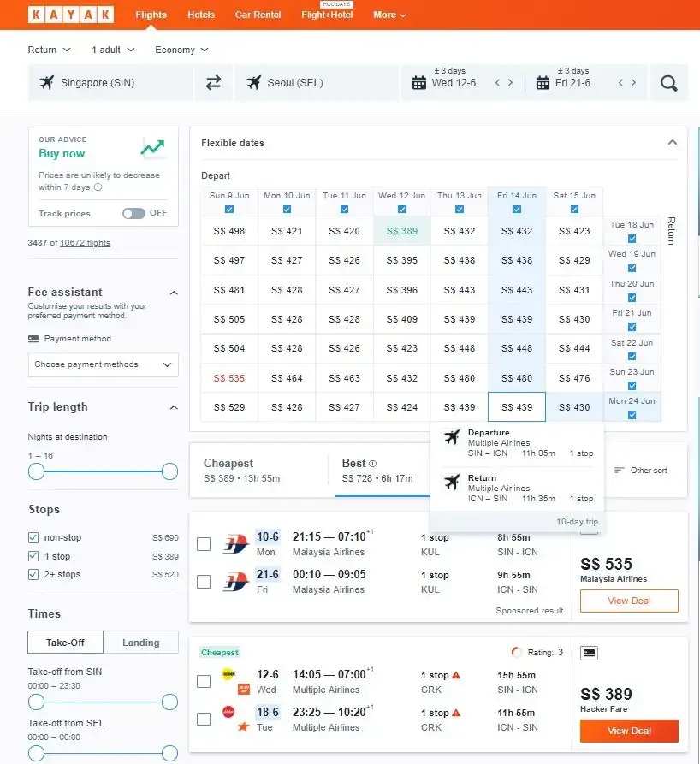Viewport: 700px width, 764px height.
Task: Click the Best sort info icon
Action: [x=373, y=464]
